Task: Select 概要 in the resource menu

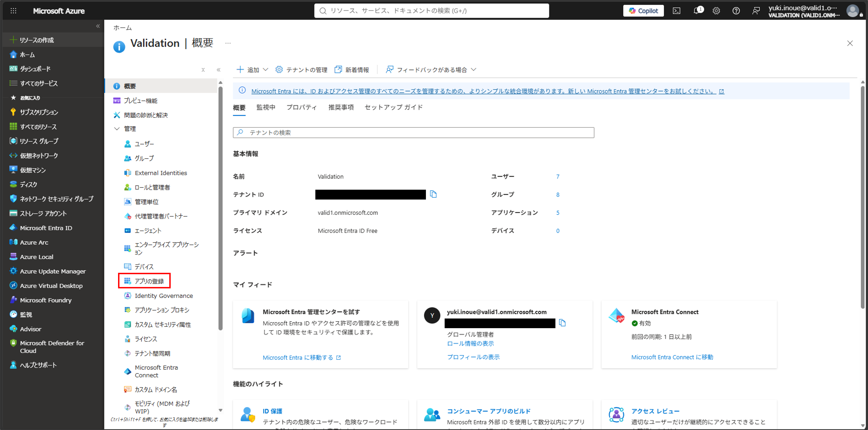Action: (161, 86)
